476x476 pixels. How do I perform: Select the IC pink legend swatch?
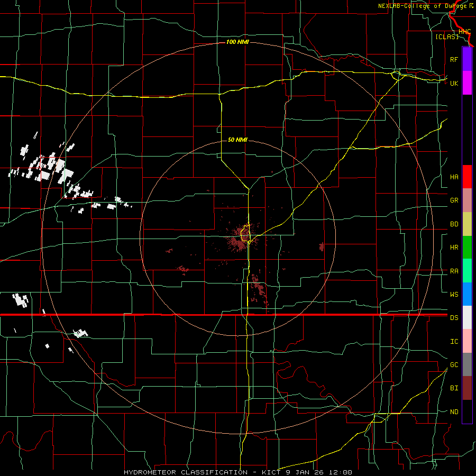pyautogui.click(x=467, y=341)
